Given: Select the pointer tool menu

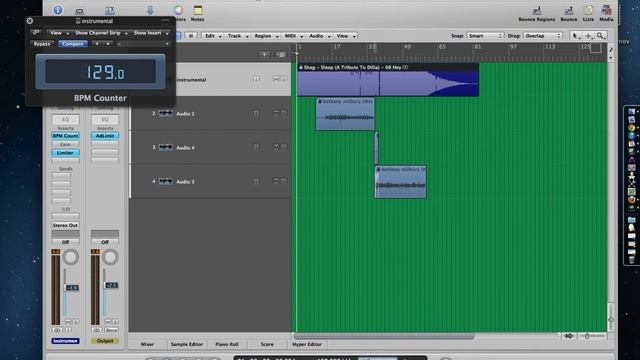Looking at the screenshot, I should (x=576, y=36).
